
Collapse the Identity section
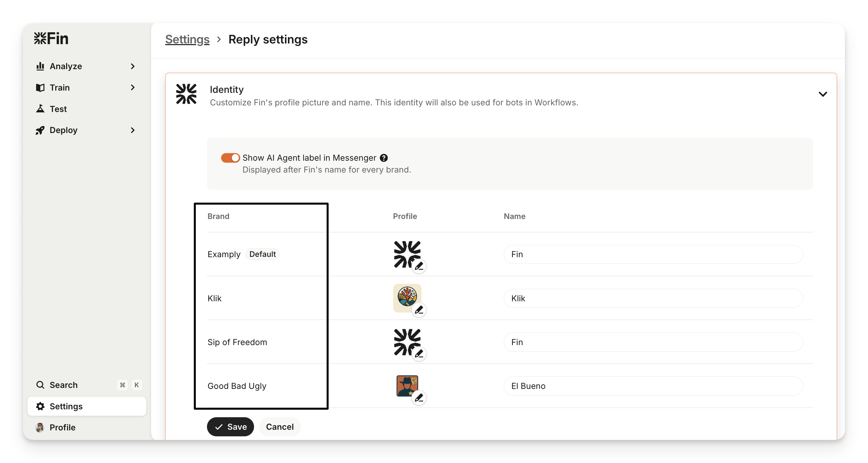[823, 94]
